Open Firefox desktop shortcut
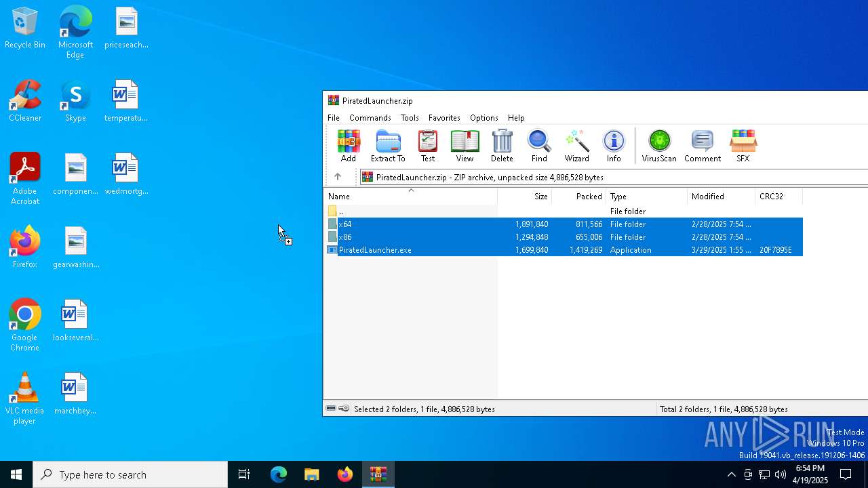The height and width of the screenshot is (488, 868). pyautogui.click(x=25, y=248)
